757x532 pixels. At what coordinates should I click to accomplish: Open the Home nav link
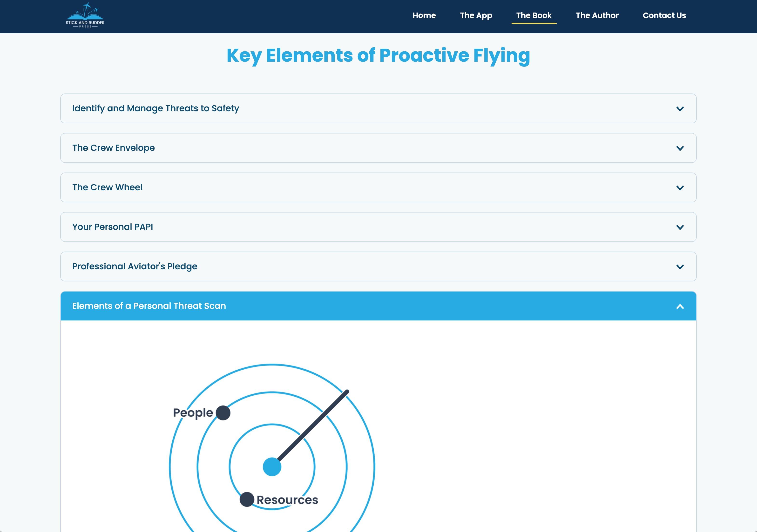point(424,15)
